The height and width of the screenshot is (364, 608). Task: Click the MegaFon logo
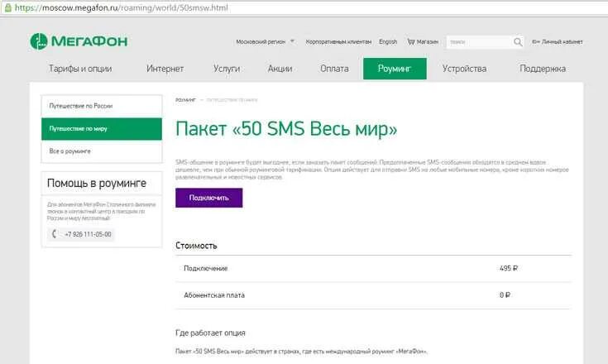point(79,41)
